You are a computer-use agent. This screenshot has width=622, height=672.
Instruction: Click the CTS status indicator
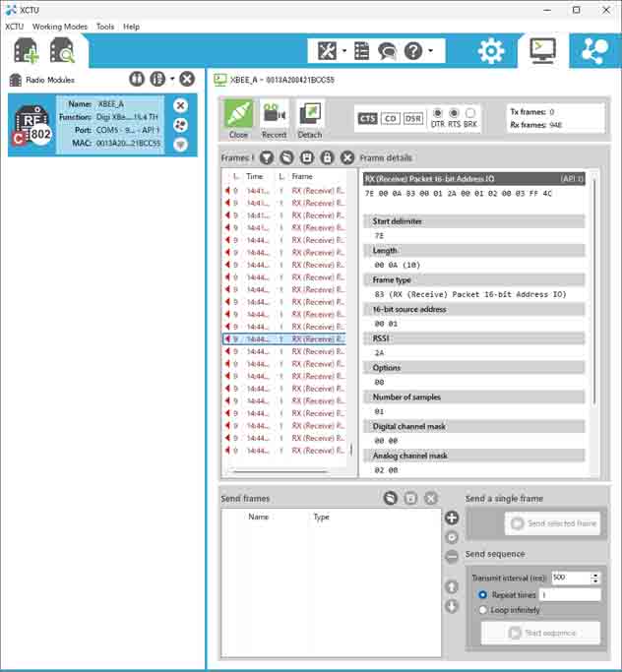pos(367,118)
